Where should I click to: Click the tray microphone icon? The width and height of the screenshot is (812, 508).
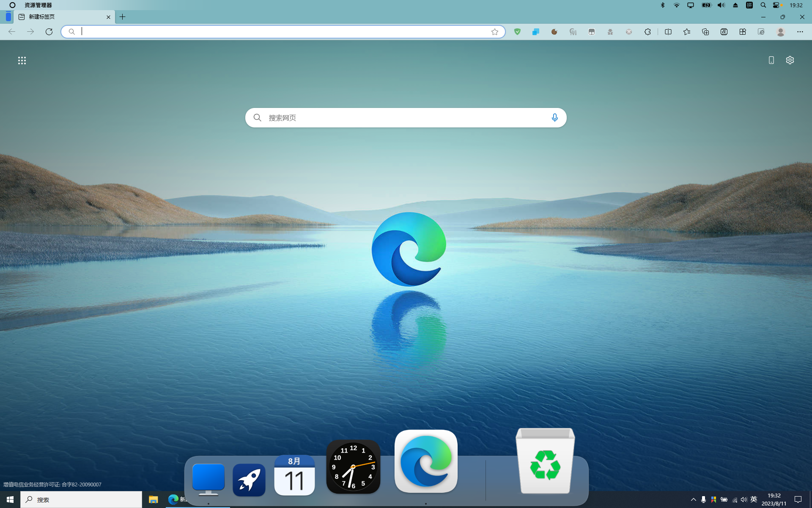point(703,500)
